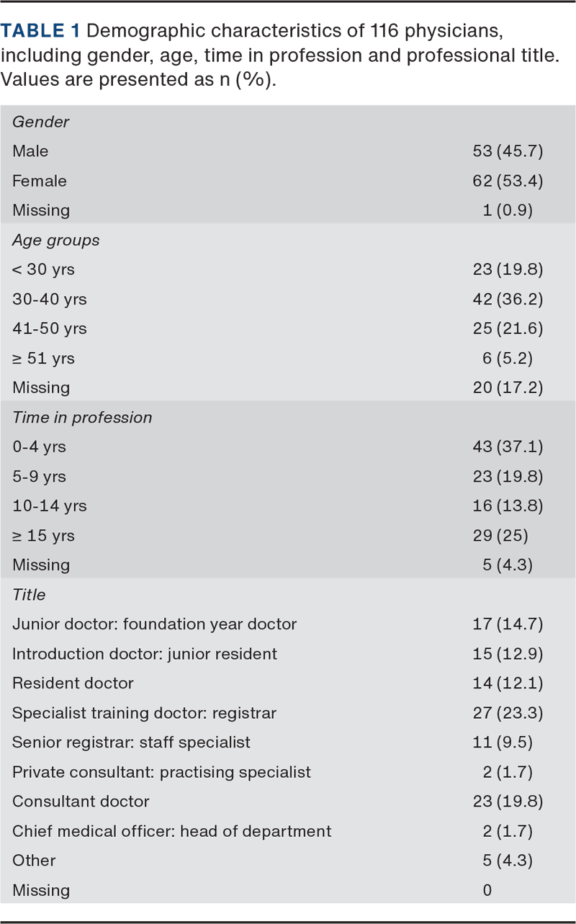Select the 0-4 yrs row label
The image size is (576, 924).
39,447
